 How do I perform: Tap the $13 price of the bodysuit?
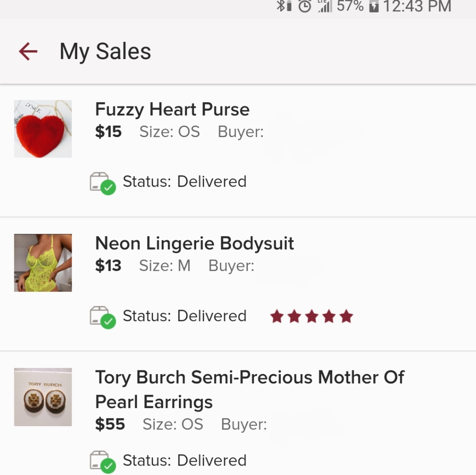tap(108, 266)
